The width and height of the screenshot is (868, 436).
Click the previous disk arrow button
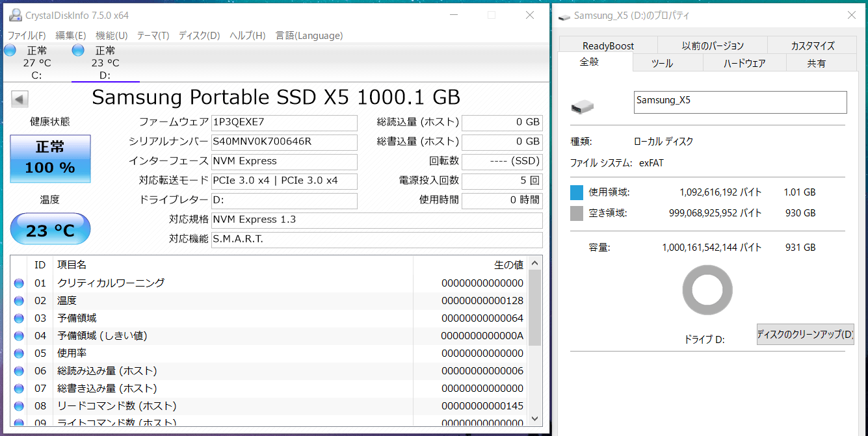(20, 99)
